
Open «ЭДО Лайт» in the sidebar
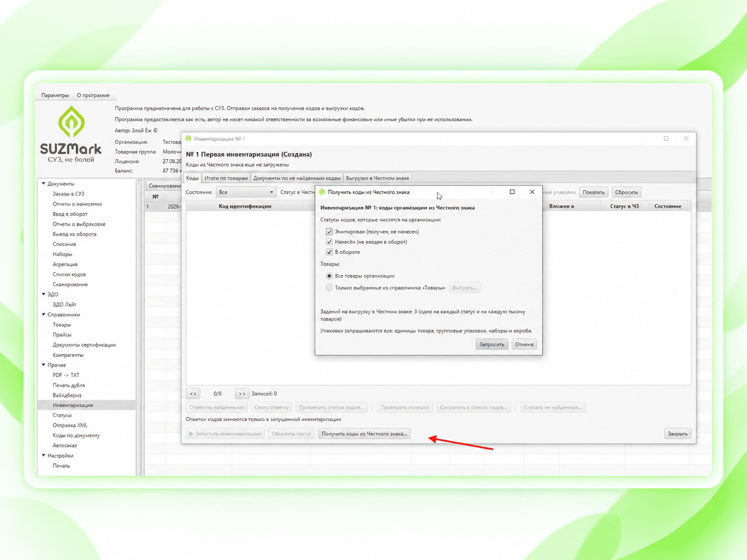click(64, 305)
